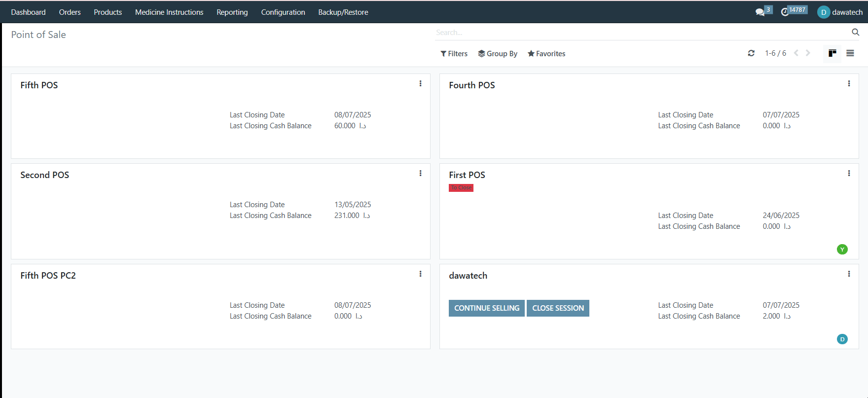Image resolution: width=868 pixels, height=398 pixels.
Task: Open the Group By dropdown
Action: pyautogui.click(x=498, y=54)
